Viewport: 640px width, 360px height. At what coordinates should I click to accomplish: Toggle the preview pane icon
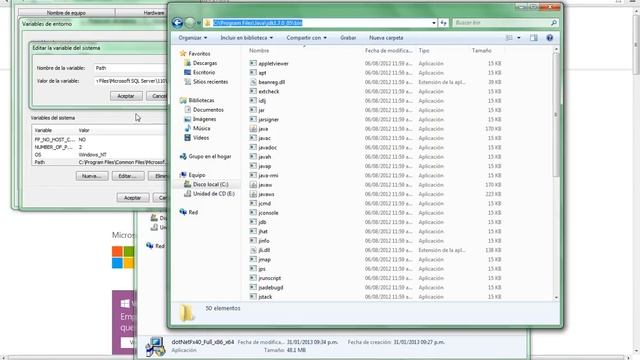(533, 38)
